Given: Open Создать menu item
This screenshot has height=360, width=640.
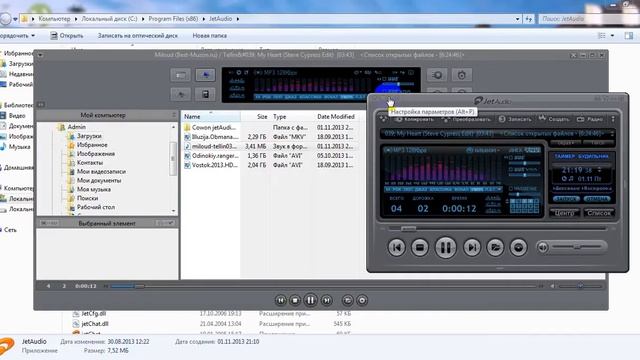Looking at the screenshot, I should tap(553, 119).
